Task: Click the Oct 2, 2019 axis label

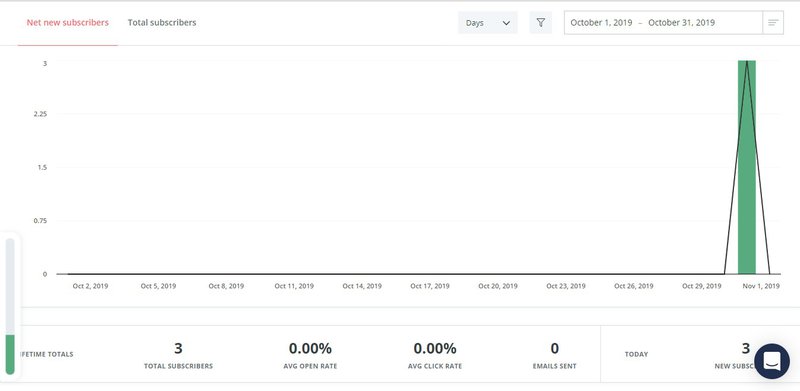Action: [90, 286]
